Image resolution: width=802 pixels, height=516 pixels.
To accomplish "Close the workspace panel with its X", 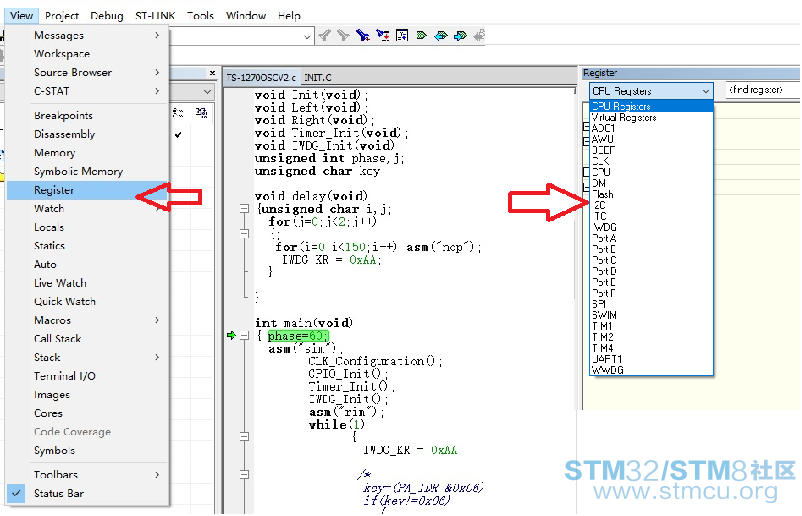I will (x=212, y=73).
